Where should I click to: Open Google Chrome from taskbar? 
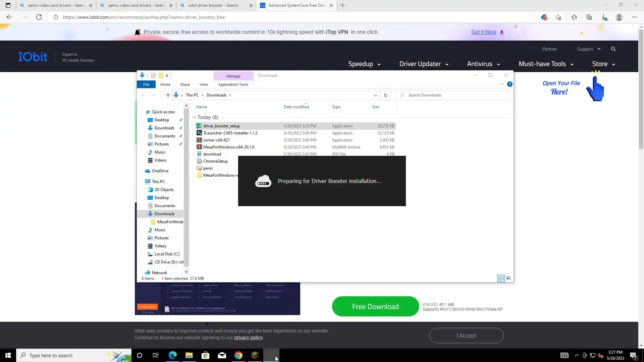coord(238,355)
